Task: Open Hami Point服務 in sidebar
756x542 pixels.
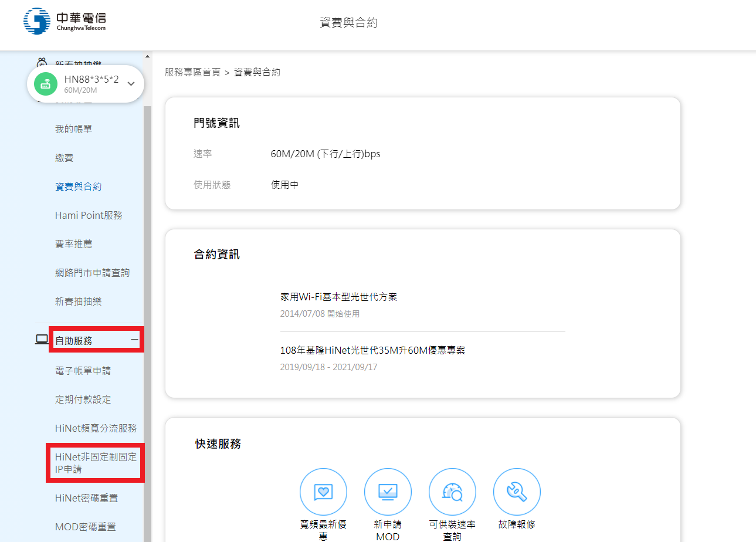Action: pos(89,215)
